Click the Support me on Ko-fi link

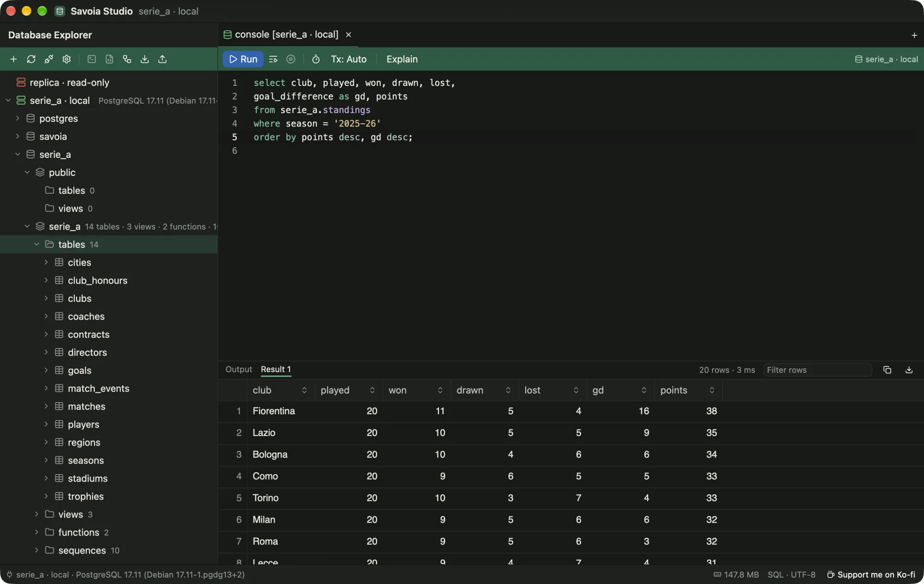[871, 574]
